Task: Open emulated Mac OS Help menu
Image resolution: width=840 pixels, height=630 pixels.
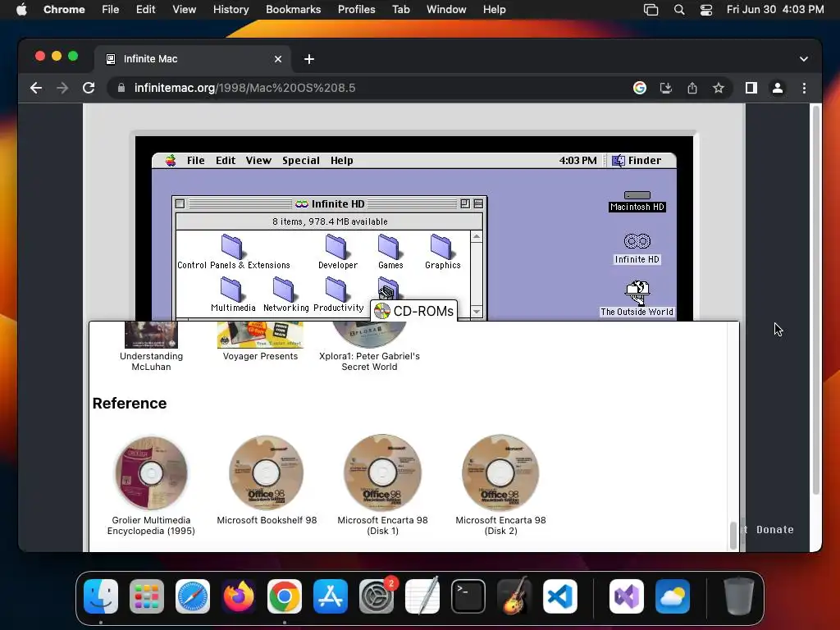Action: (342, 161)
